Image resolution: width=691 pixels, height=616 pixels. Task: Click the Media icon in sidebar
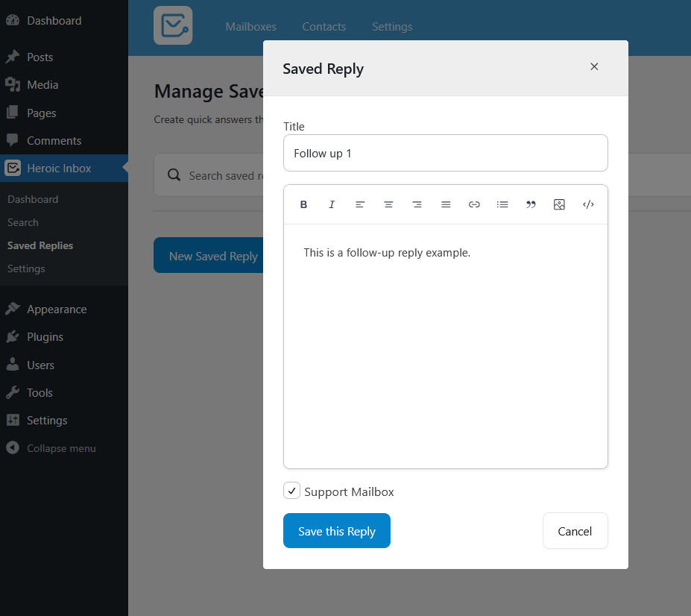click(x=13, y=85)
